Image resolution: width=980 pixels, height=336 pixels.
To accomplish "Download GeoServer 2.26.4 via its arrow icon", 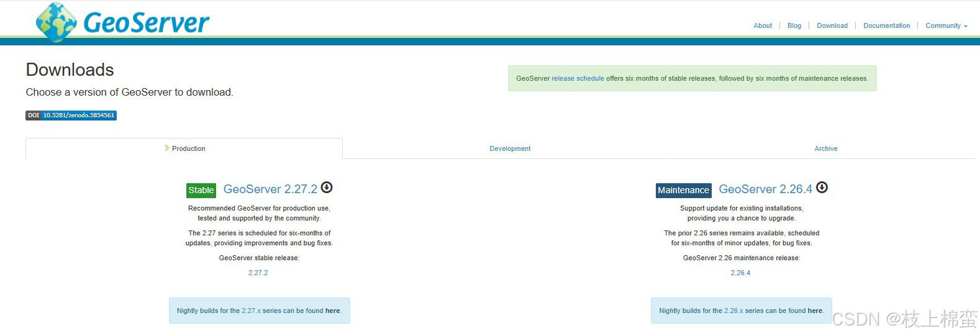I will click(822, 188).
